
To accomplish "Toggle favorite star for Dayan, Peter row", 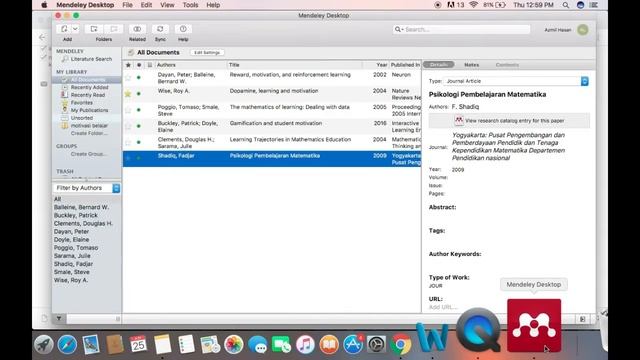I will click(128, 78).
